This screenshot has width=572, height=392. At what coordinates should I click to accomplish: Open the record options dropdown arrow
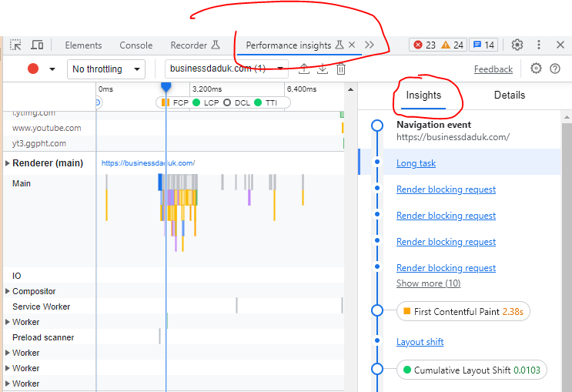coord(52,69)
